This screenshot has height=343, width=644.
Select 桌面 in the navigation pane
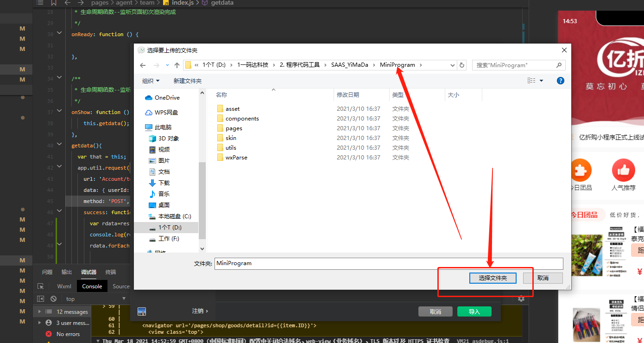164,205
